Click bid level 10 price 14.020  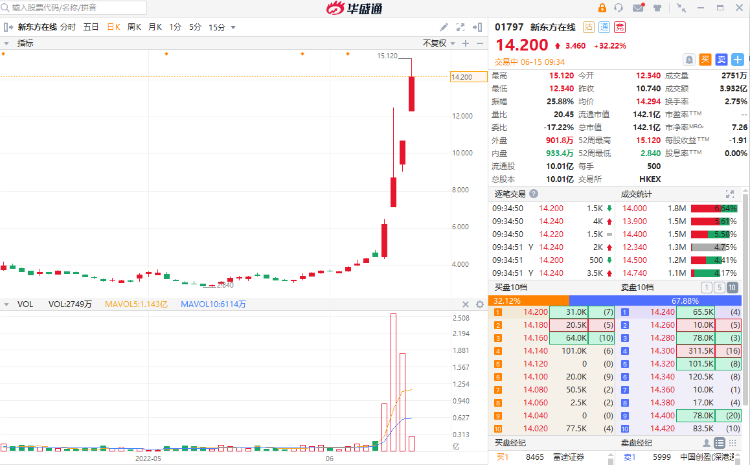[x=535, y=428]
